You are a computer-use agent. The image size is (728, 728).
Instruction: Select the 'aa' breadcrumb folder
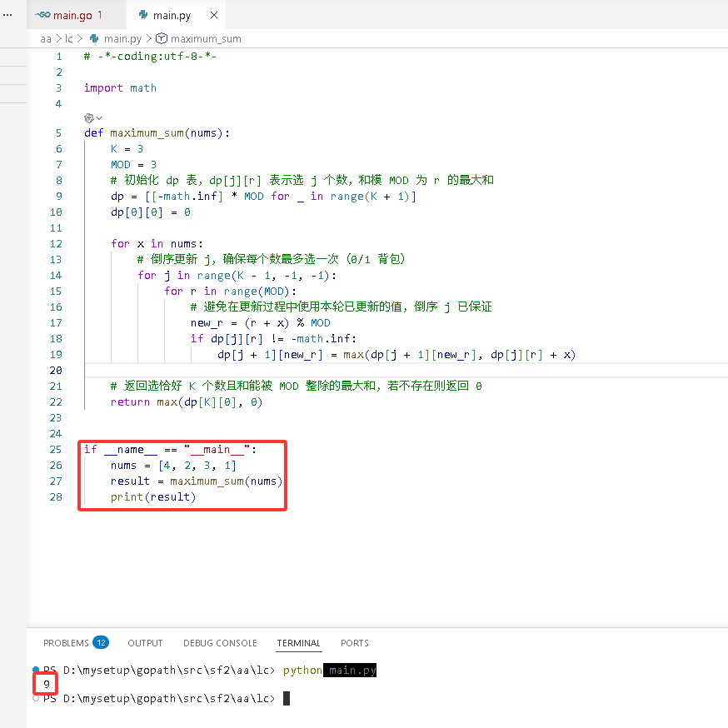coord(46,38)
